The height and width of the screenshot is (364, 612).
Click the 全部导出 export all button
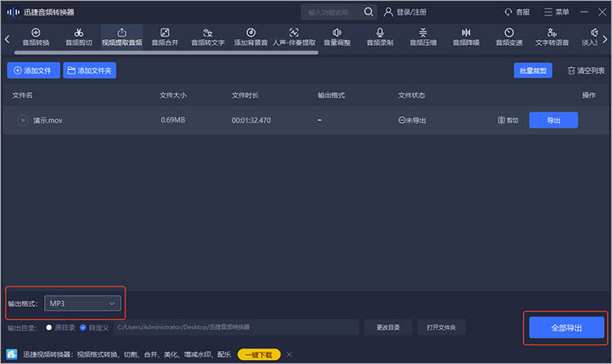point(566,327)
